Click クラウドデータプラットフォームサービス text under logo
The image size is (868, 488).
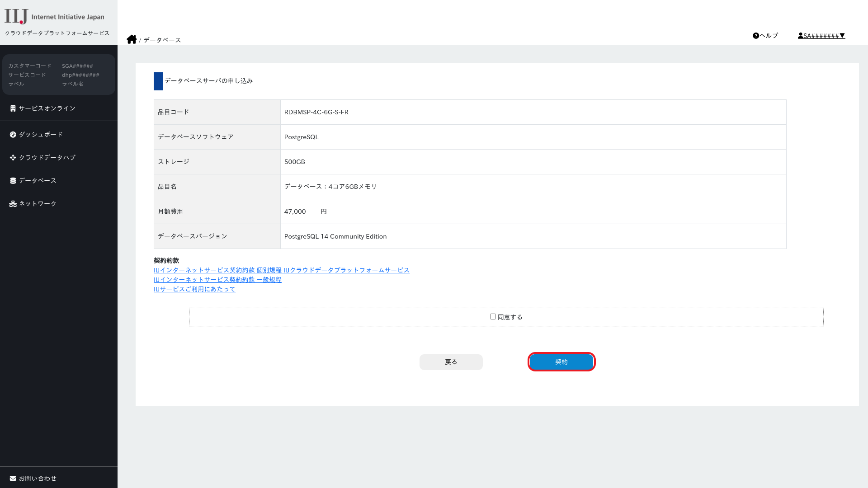(57, 33)
